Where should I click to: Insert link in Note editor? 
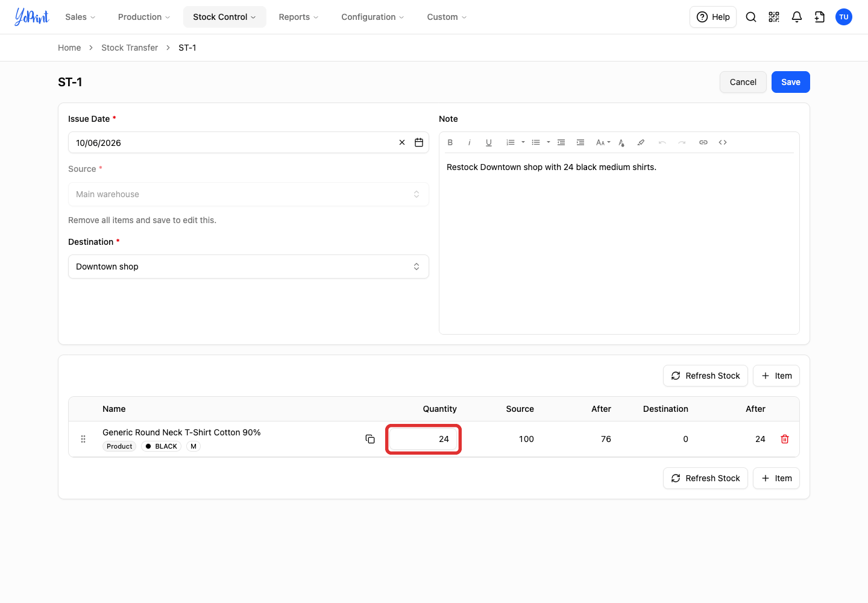tap(703, 142)
